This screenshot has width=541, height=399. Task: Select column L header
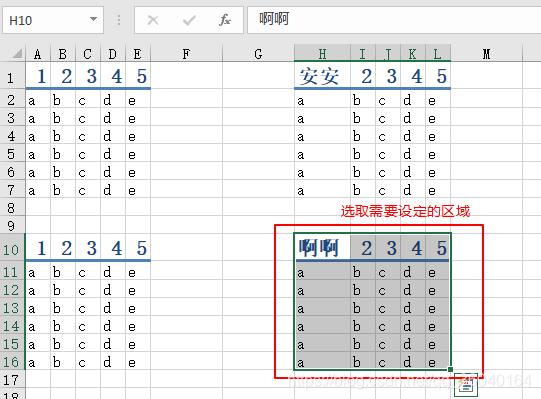coord(438,54)
